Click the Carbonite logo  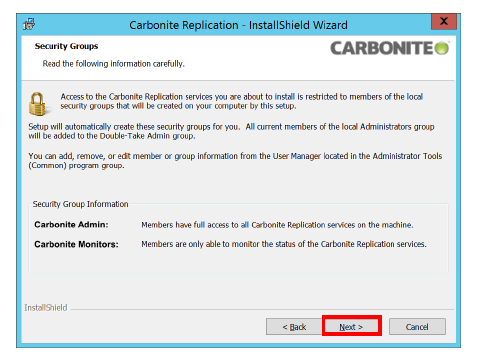pyautogui.click(x=390, y=48)
